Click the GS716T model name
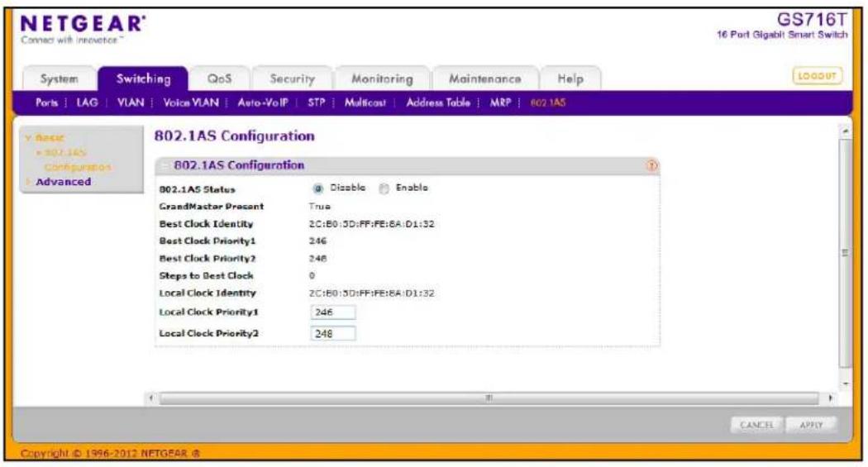Viewport: 868px width, 467px height. 812,19
